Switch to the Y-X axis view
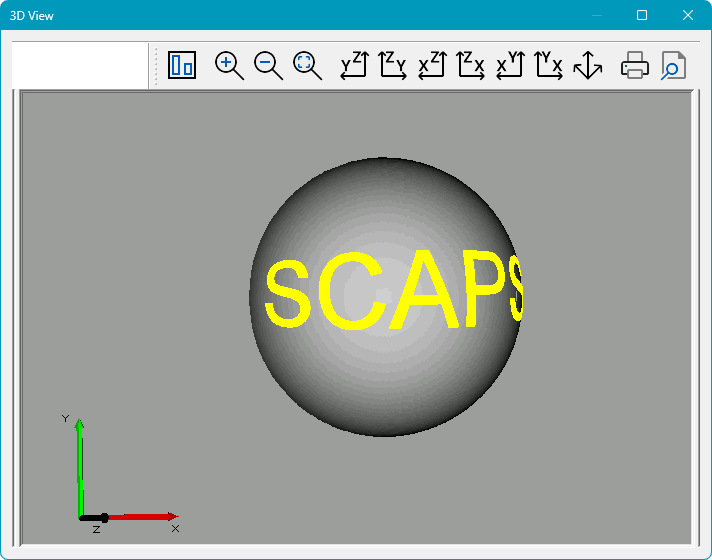Image resolution: width=712 pixels, height=560 pixels. tap(549, 65)
